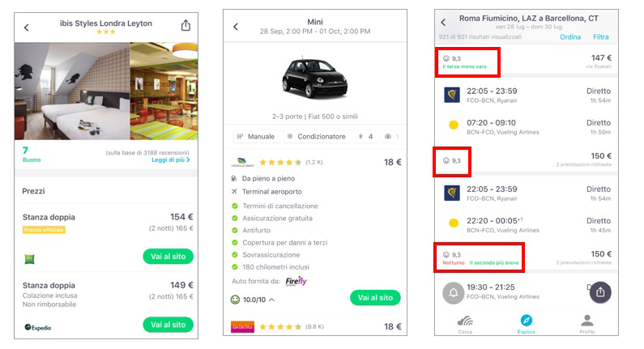Image resolution: width=644 pixels, height=349 pixels.
Task: Go back from Mini car rental page
Action: click(236, 27)
